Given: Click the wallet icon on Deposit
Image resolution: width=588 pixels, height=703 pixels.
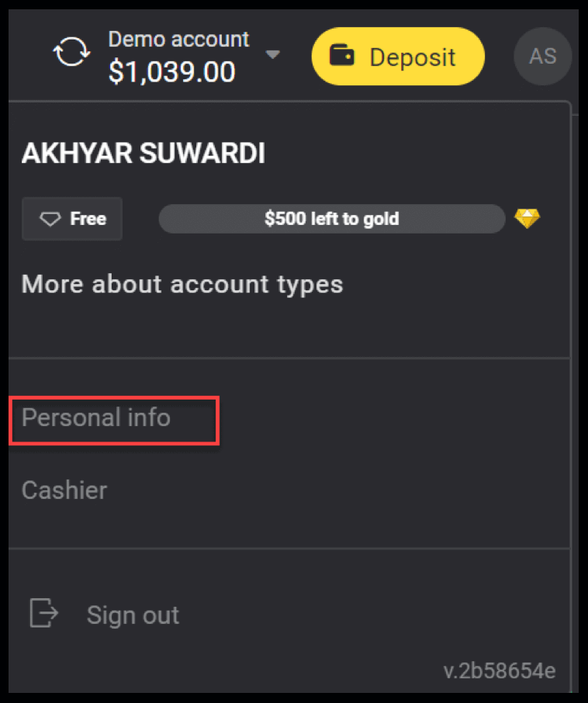Looking at the screenshot, I should point(342,55).
